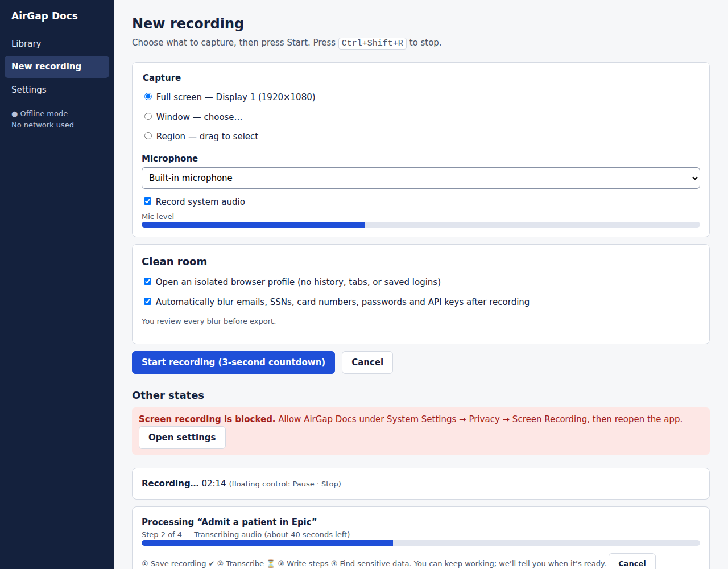Viewport: 728px width, 569px height.
Task: Open the Library section
Action: point(57,43)
